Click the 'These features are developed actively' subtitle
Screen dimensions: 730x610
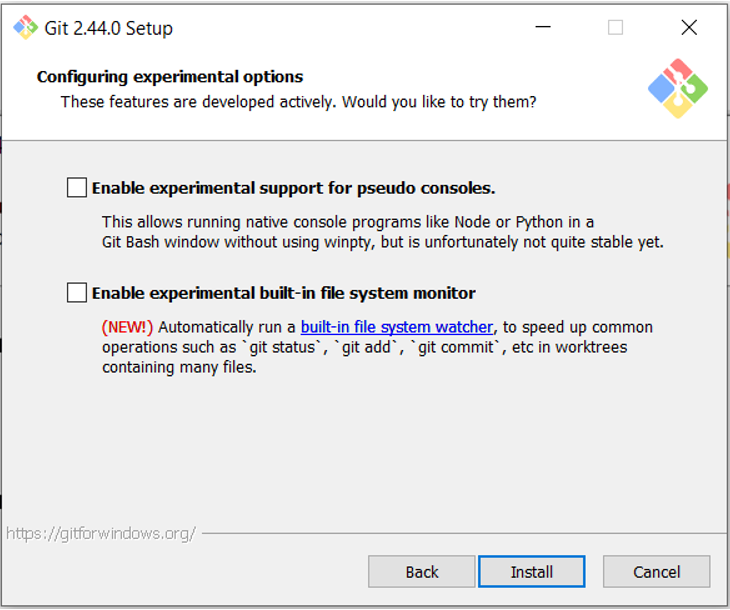pyautogui.click(x=298, y=102)
